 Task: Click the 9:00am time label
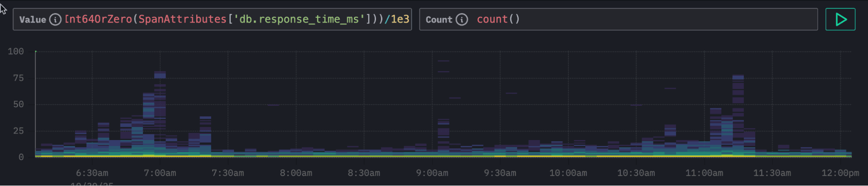[432, 173]
